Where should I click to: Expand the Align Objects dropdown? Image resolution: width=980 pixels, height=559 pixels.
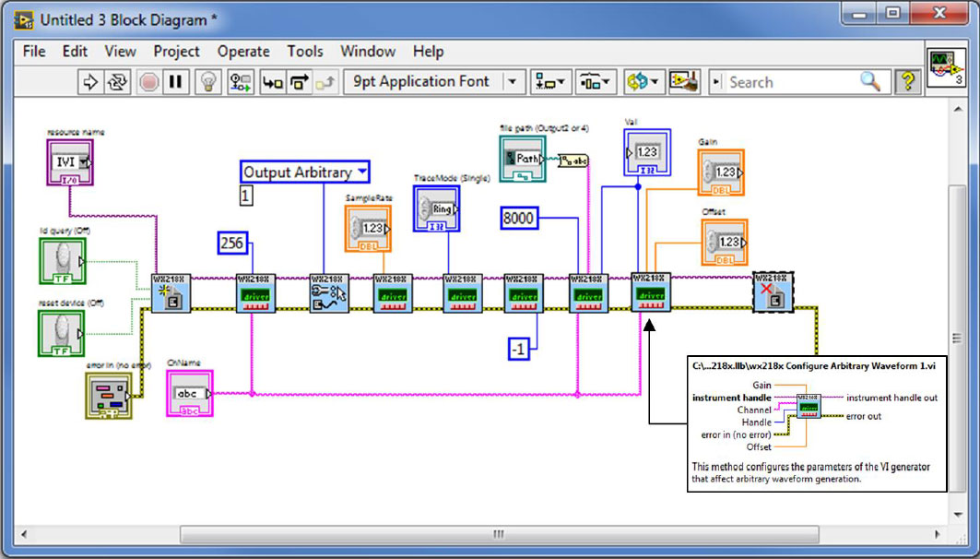(552, 82)
